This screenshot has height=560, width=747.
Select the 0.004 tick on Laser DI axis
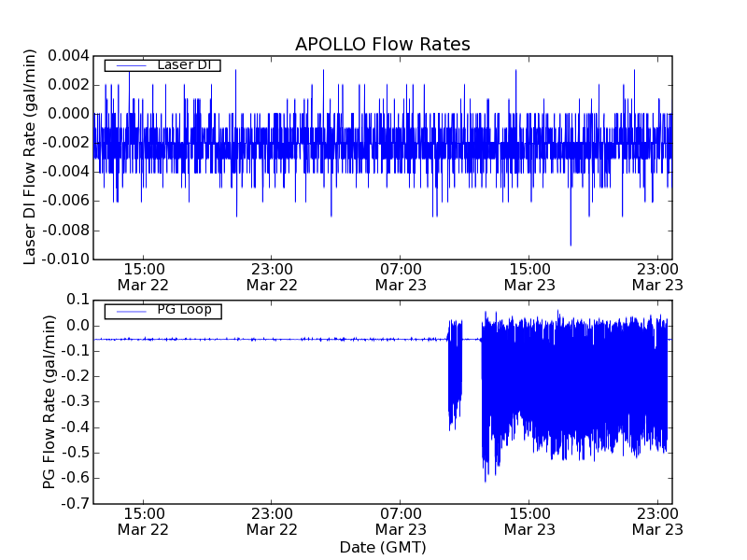68,56
